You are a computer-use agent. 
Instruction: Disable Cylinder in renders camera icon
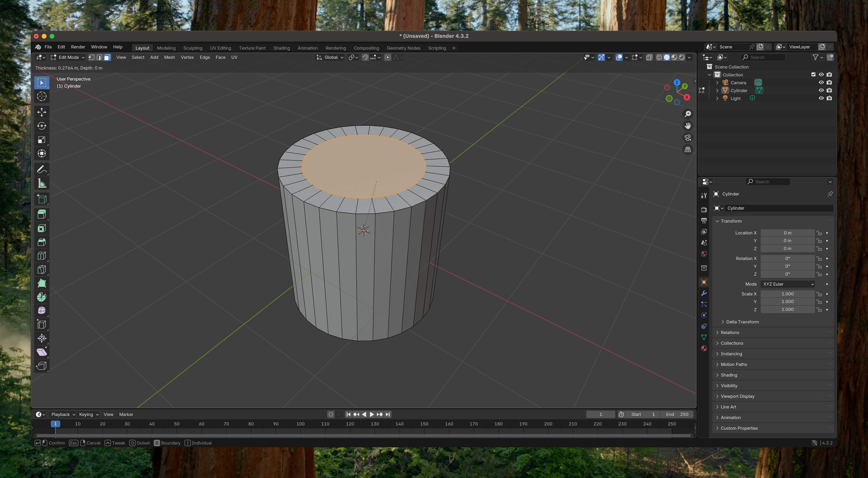coord(829,90)
